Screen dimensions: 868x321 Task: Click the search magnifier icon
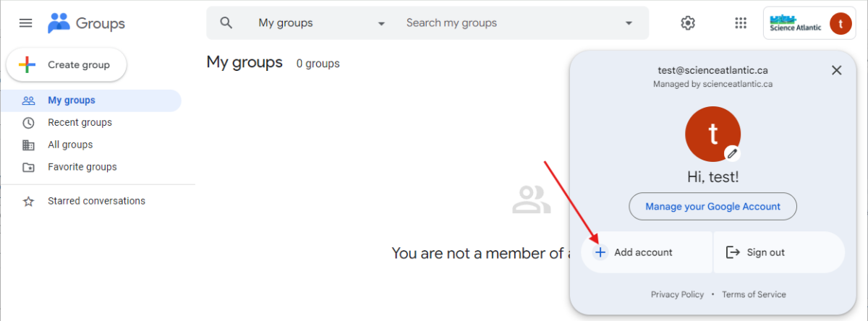pos(226,23)
